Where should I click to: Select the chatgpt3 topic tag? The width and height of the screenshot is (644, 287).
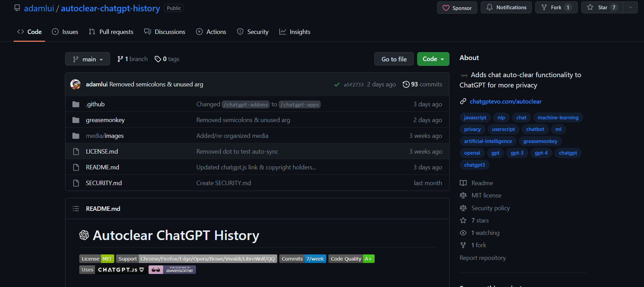(x=475, y=165)
